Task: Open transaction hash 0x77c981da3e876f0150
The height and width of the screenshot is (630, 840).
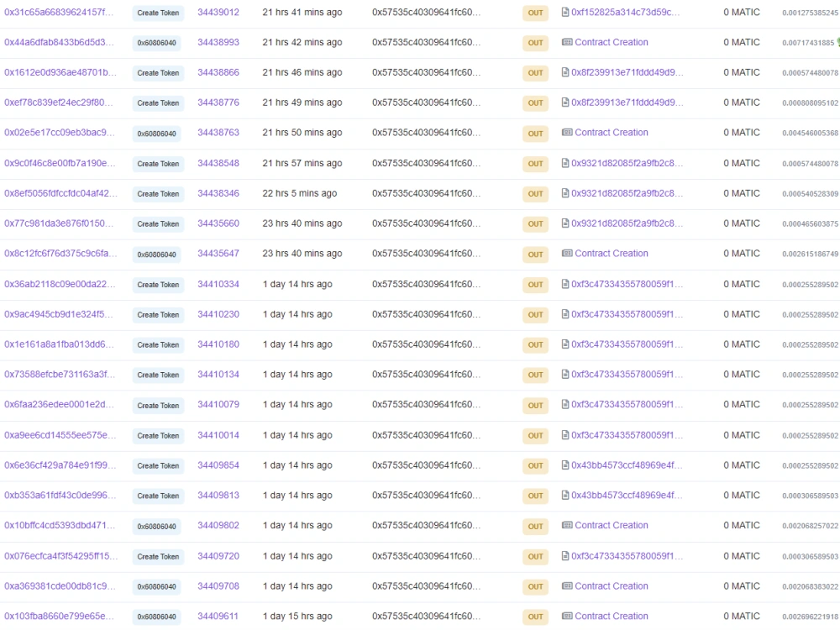Action: [59, 223]
